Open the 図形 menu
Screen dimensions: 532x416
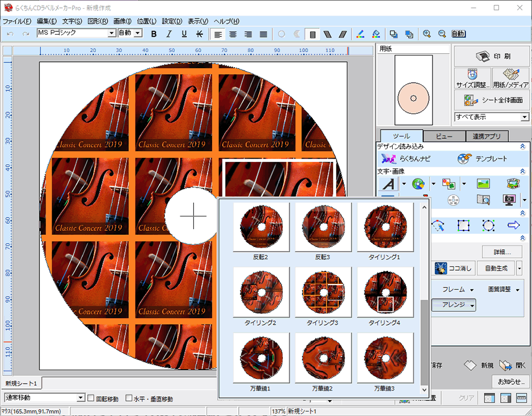coord(97,21)
